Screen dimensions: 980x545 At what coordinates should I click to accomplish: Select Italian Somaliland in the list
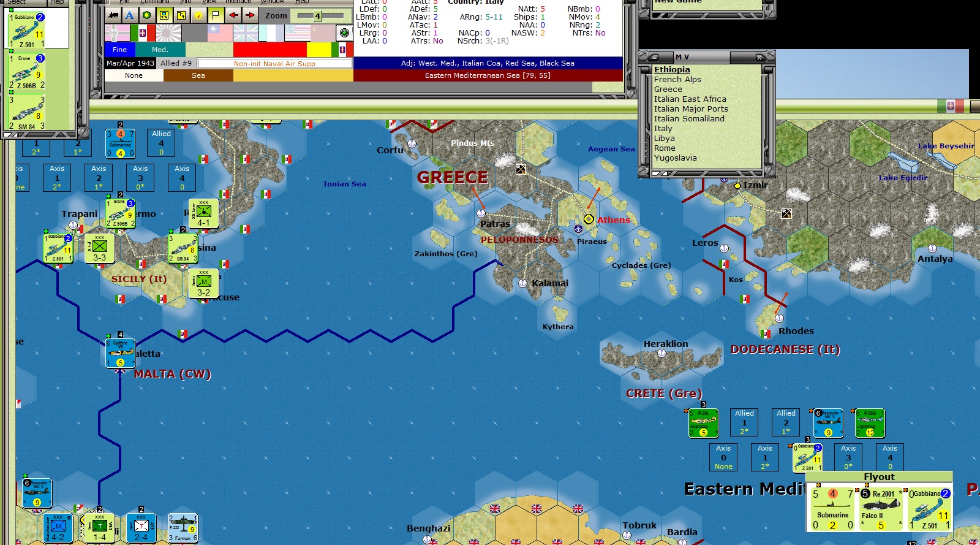(689, 118)
